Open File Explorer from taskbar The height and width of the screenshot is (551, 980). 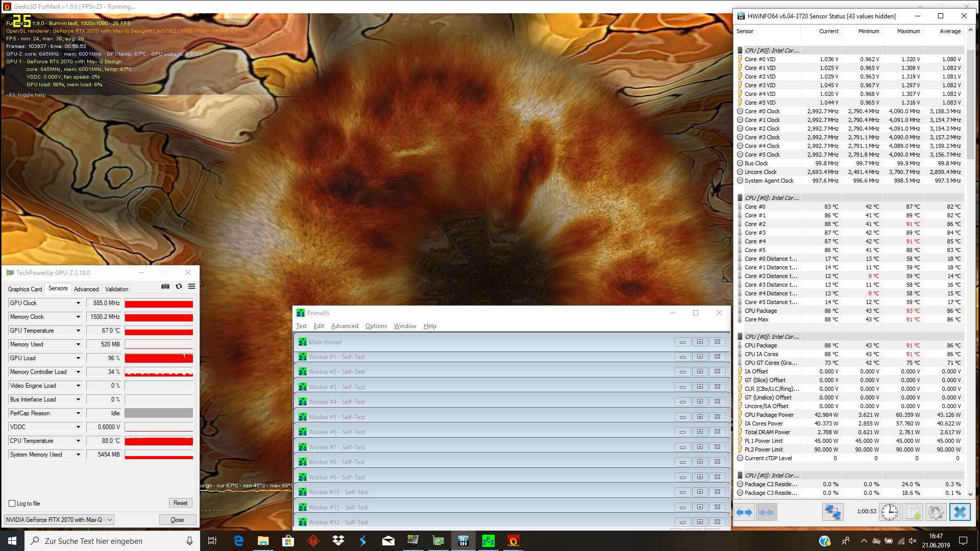263,541
